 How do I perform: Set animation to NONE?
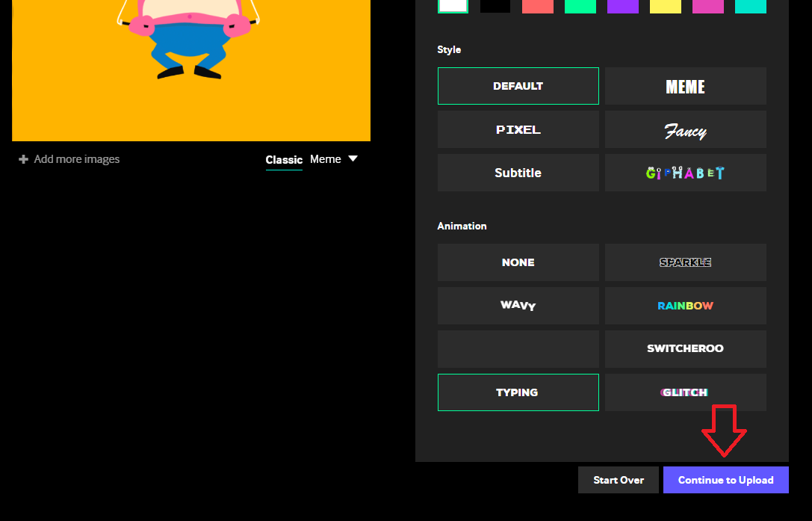518,262
